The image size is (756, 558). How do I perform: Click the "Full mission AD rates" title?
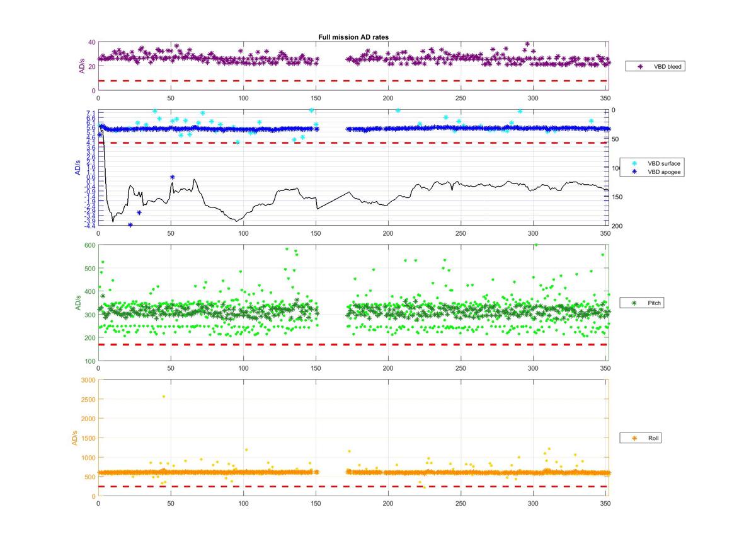353,37
